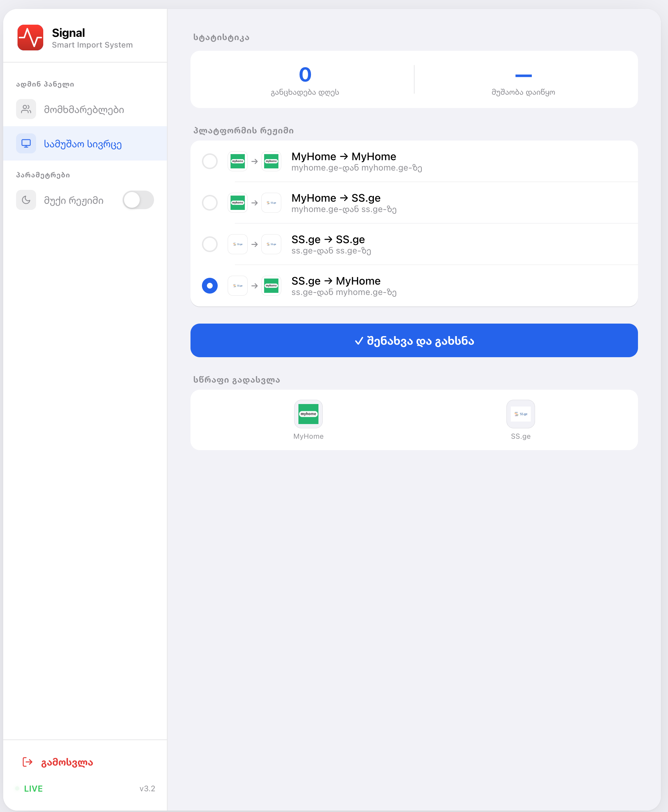The width and height of the screenshot is (668, 812).
Task: Click the ss.ge-დან ss.ge-ზე subtitle
Action: point(331,251)
